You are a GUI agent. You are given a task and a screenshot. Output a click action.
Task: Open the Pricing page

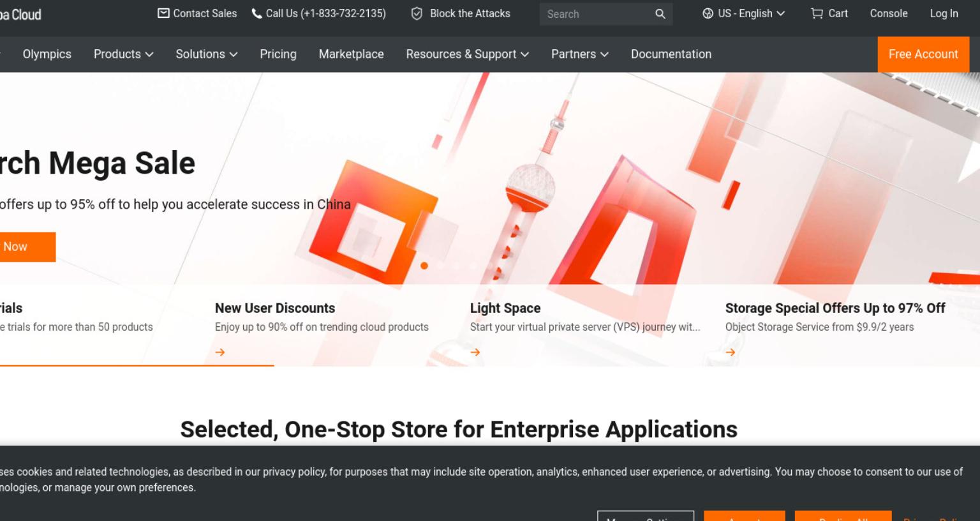click(278, 54)
